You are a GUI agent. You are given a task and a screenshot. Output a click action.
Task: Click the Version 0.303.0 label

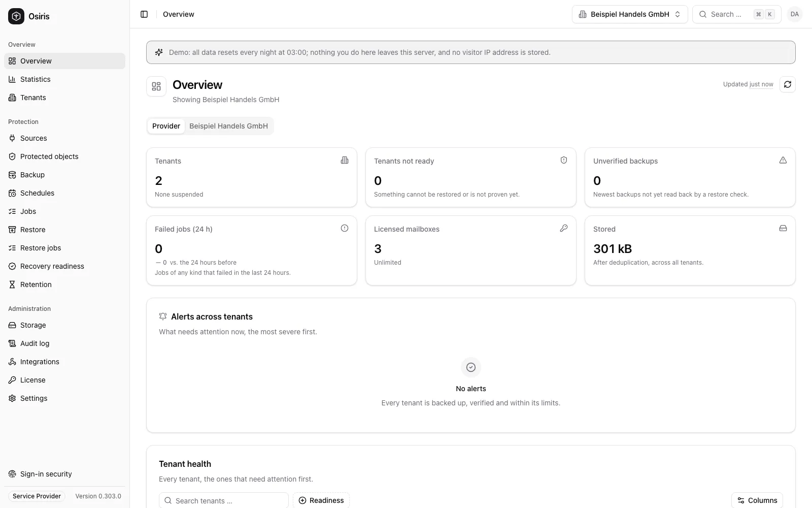98,496
